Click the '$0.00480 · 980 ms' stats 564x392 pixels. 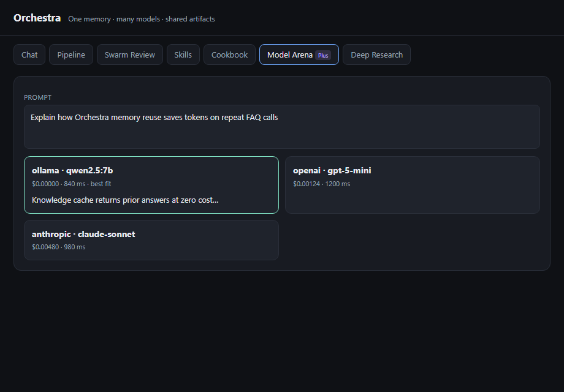[x=59, y=247]
